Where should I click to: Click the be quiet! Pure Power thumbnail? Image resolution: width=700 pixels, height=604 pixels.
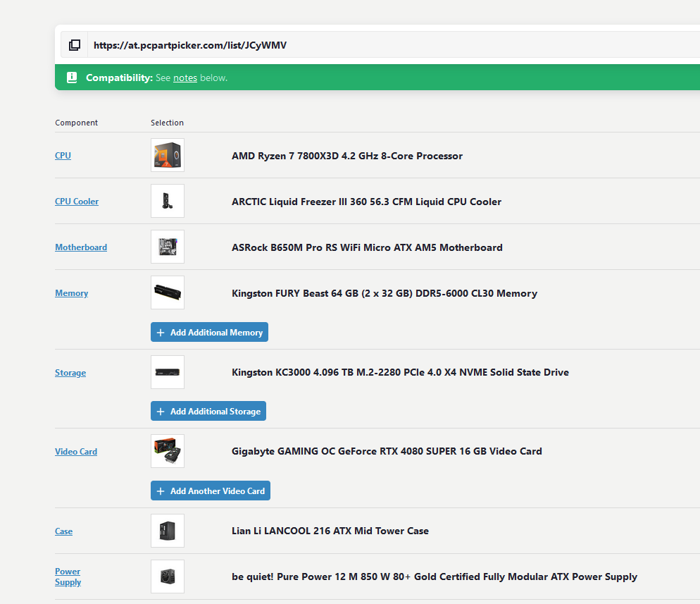click(168, 577)
